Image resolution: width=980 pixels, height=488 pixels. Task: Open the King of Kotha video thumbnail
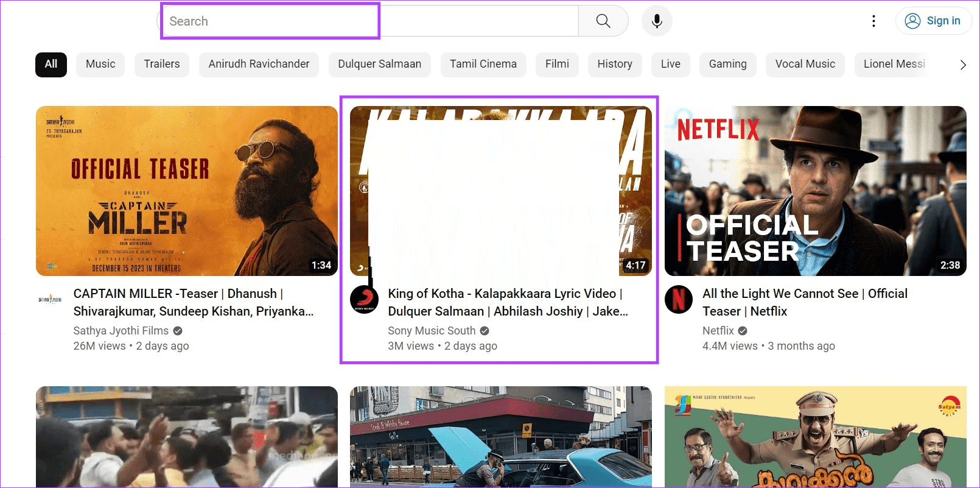point(501,191)
